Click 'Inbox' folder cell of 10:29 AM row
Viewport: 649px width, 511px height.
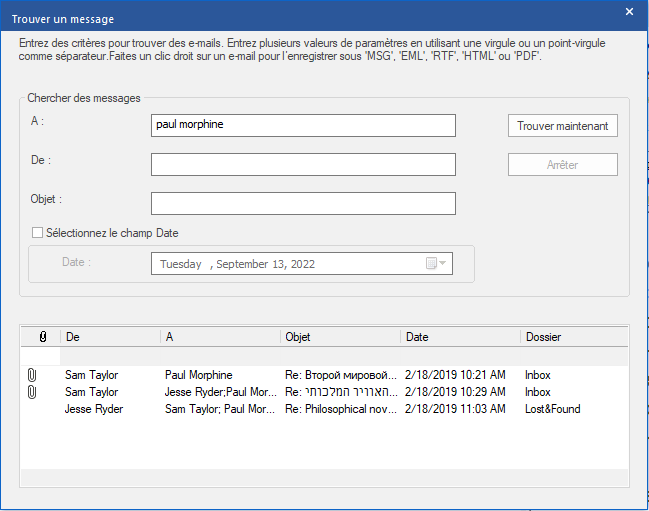point(538,392)
